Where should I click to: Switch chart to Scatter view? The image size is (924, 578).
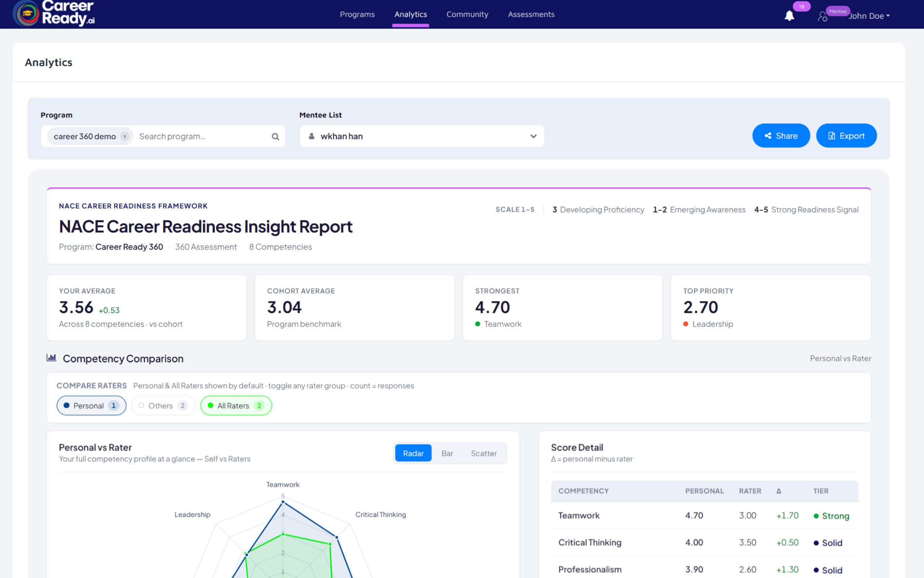tap(483, 453)
